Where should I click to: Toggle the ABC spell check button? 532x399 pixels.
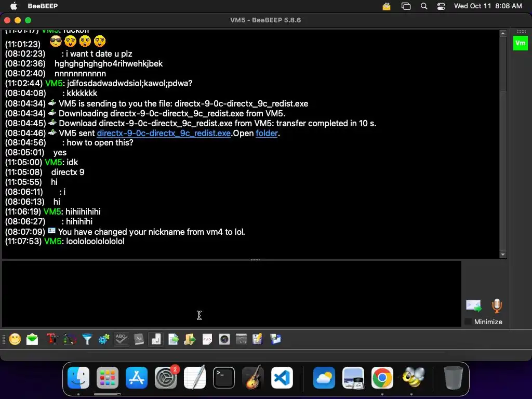(121, 339)
